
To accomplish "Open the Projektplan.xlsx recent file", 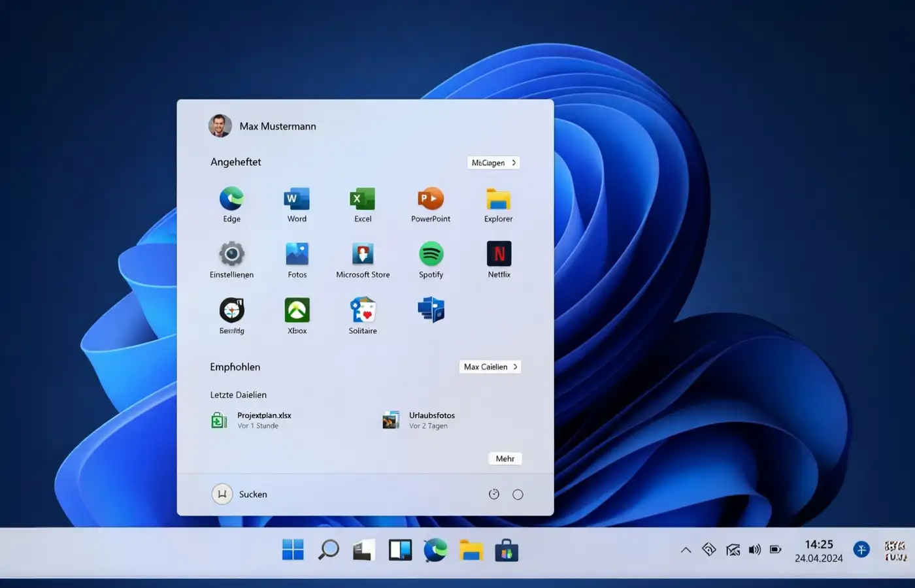I will click(x=252, y=420).
